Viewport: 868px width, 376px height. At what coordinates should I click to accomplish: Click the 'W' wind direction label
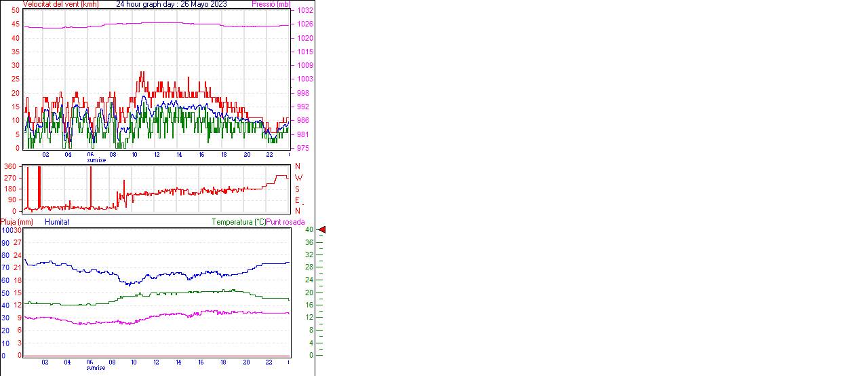(298, 178)
